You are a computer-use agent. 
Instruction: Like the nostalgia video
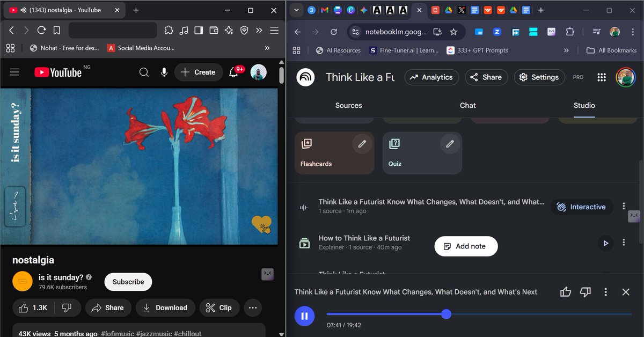33,307
